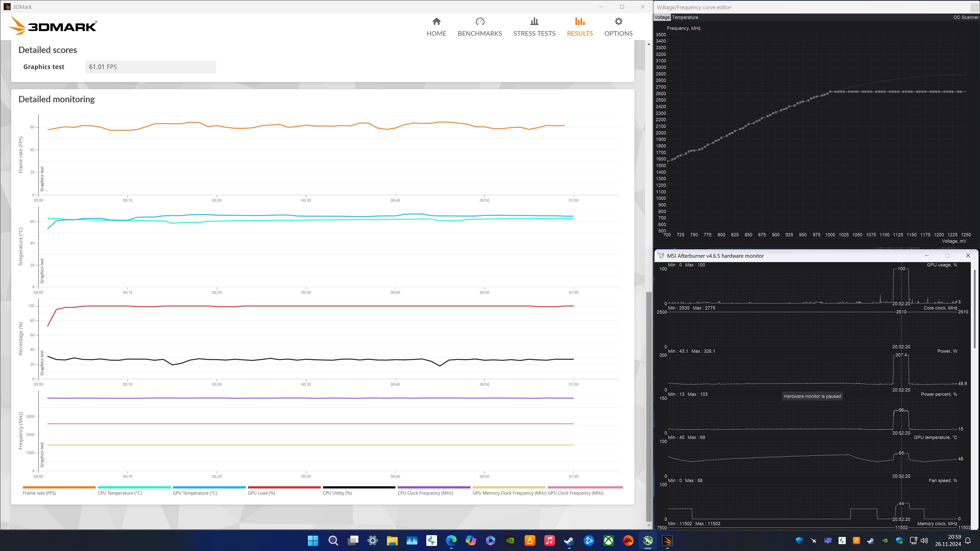Go to BENCHMARKS gauge icon
The width and height of the screenshot is (980, 551).
click(x=480, y=22)
